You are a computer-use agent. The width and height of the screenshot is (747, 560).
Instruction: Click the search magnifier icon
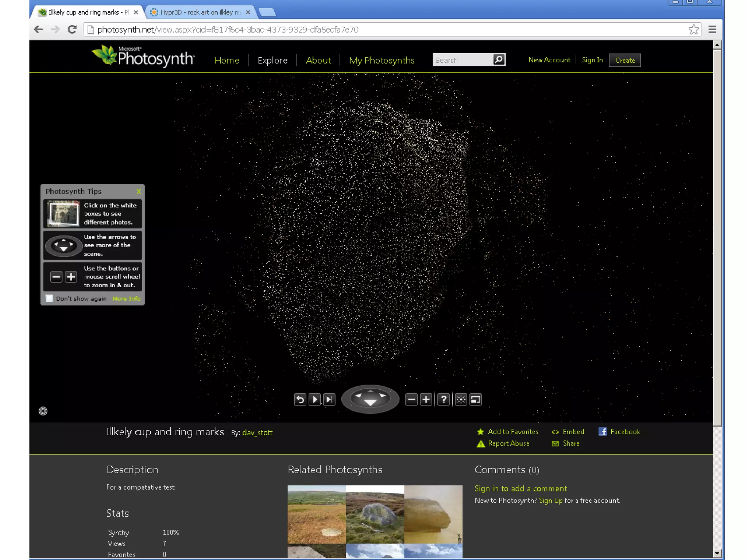click(499, 59)
